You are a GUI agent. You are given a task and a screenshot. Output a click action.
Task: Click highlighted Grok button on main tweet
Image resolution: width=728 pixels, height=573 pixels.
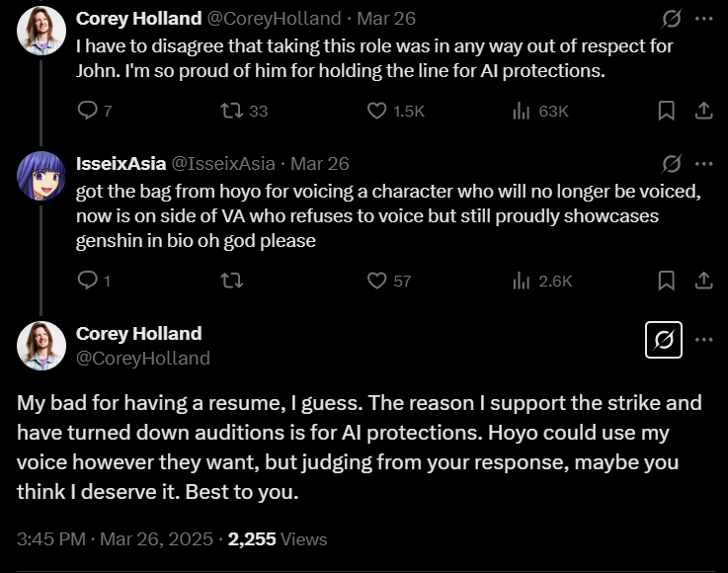point(664,340)
